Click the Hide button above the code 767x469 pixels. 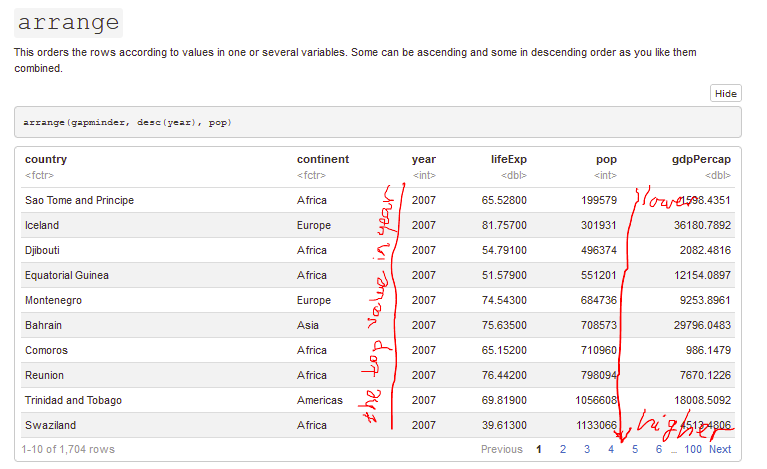click(x=725, y=93)
